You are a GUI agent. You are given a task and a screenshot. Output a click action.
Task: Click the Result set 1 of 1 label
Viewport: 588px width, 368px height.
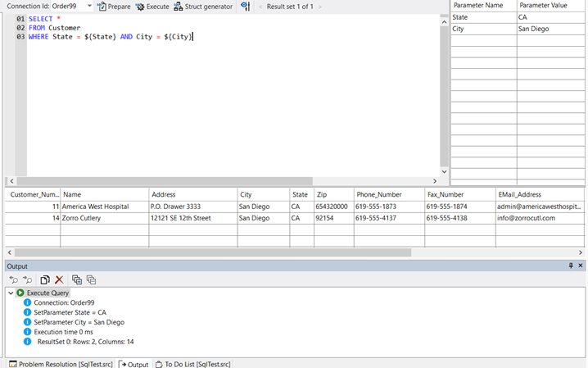click(290, 7)
